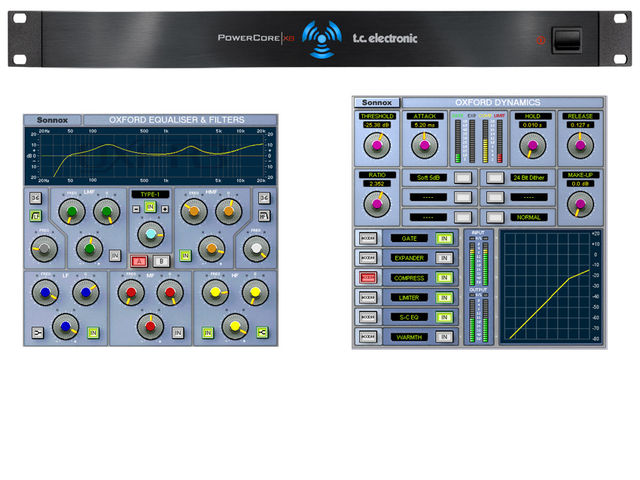Click the LF gain blue knob

[x=66, y=327]
